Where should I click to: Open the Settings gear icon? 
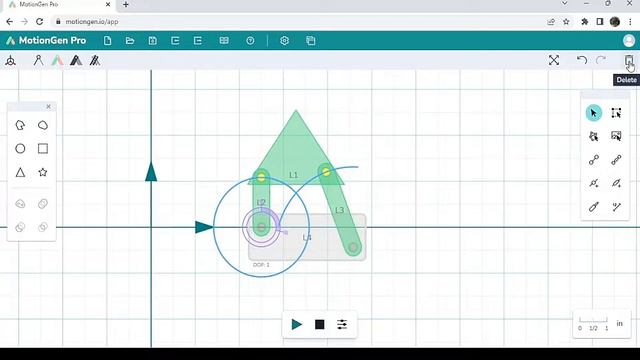point(284,40)
